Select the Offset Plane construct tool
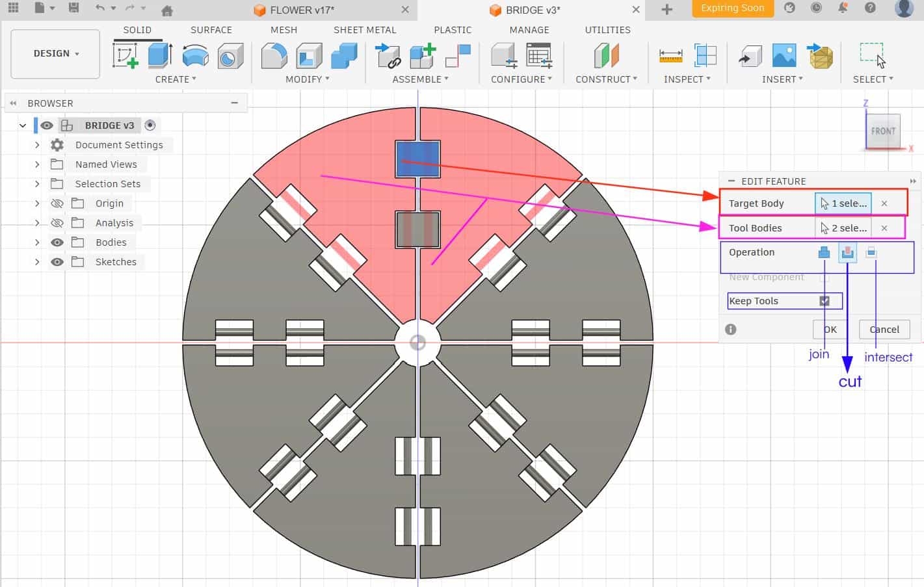The image size is (924, 587). tap(606, 56)
